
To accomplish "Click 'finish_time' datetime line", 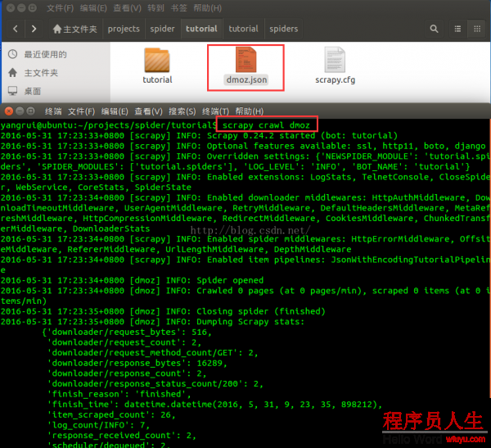I will tap(214, 405).
